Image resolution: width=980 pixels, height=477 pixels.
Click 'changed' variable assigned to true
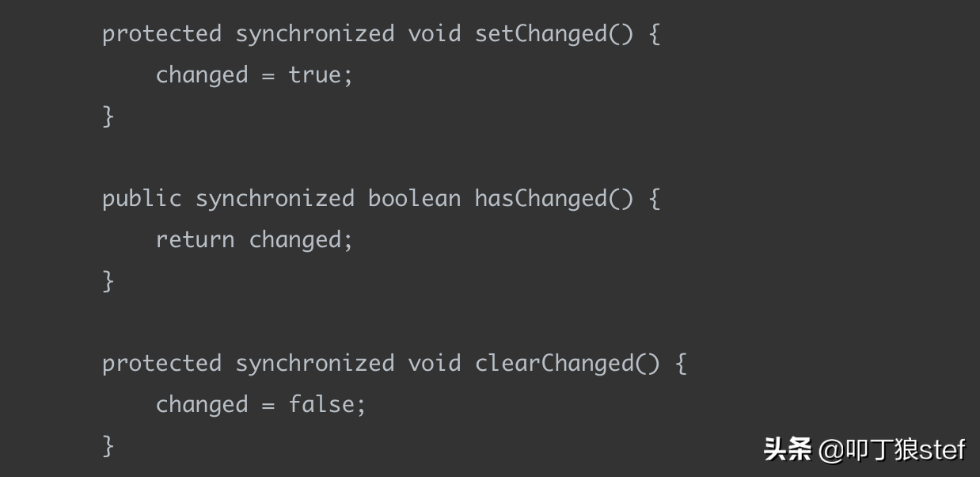pyautogui.click(x=202, y=76)
